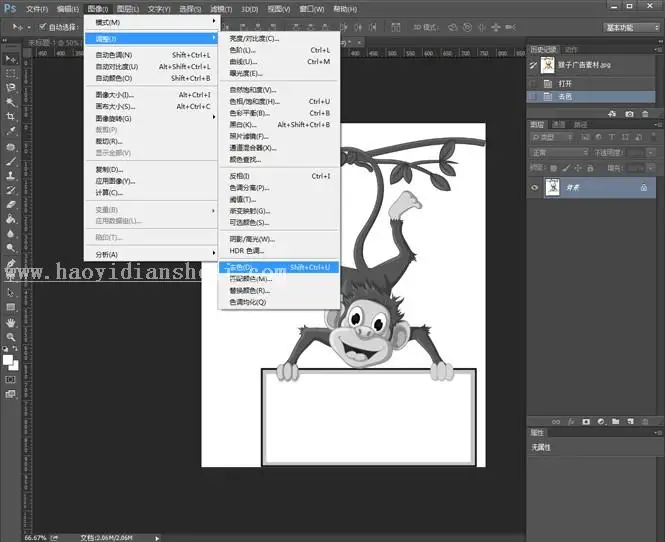Swap foreground and background colors
Viewport: 665px width, 542px height.
click(15, 349)
